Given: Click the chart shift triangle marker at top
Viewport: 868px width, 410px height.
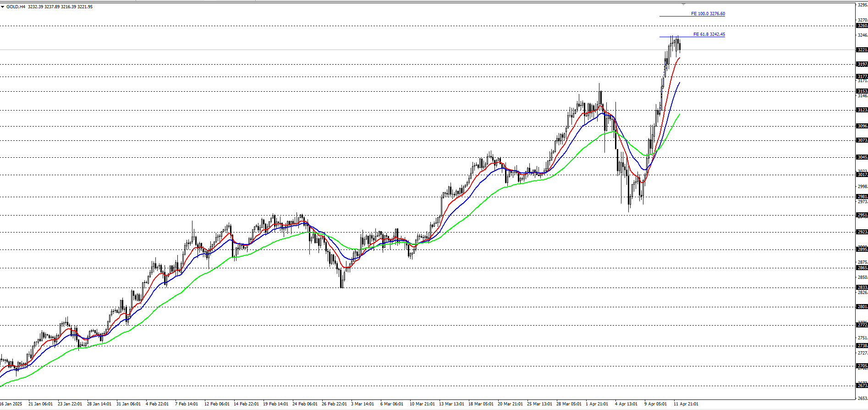Looking at the screenshot, I should pos(683,4).
